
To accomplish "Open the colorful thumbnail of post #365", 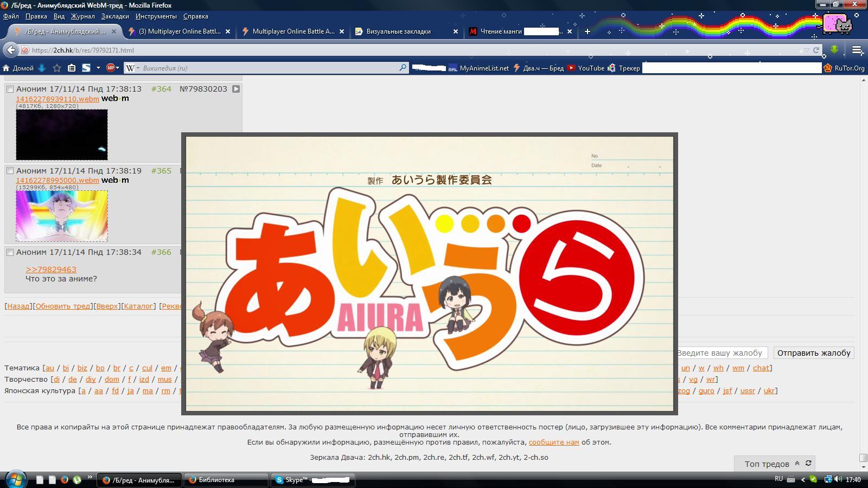I will pos(62,216).
